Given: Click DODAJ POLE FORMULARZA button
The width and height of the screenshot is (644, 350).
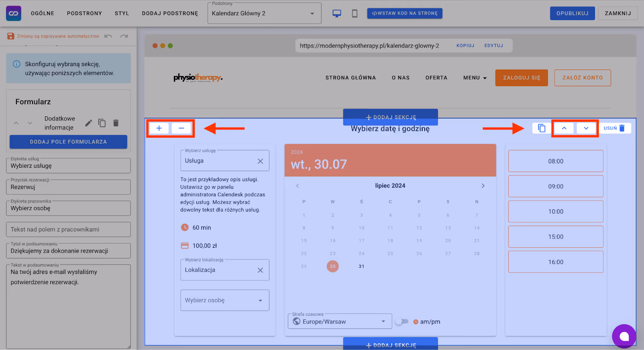Looking at the screenshot, I should [68, 142].
